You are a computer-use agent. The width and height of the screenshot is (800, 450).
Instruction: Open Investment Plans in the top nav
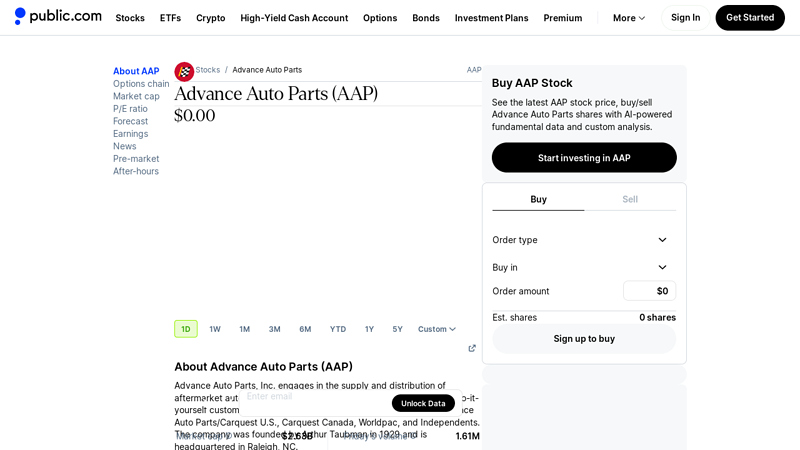[x=492, y=18]
